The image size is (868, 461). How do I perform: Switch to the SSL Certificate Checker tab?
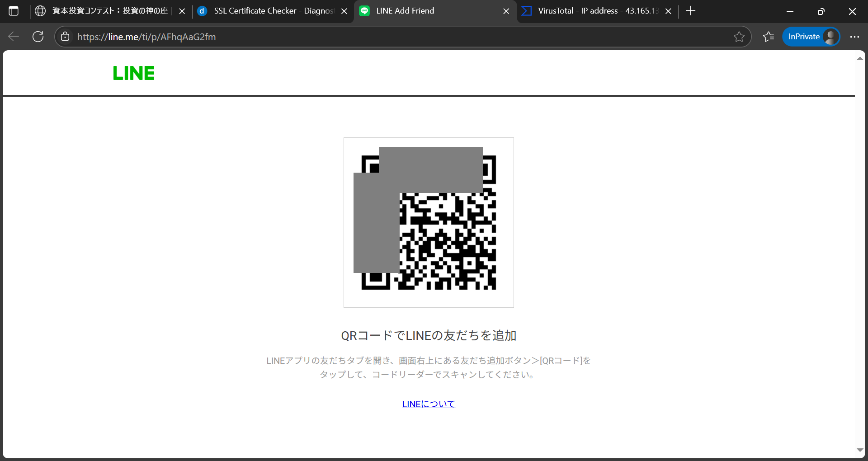point(273,11)
